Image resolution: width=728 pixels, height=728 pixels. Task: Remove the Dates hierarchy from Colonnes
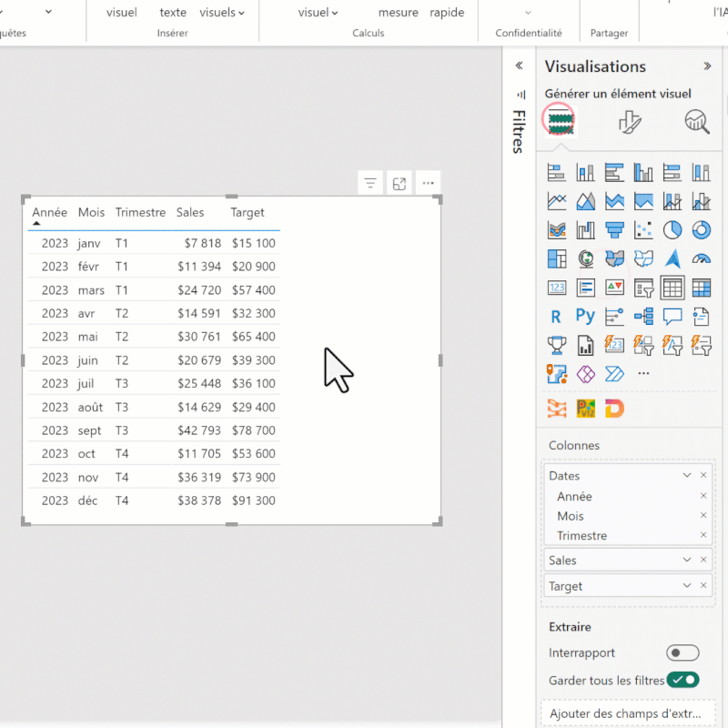(703, 475)
